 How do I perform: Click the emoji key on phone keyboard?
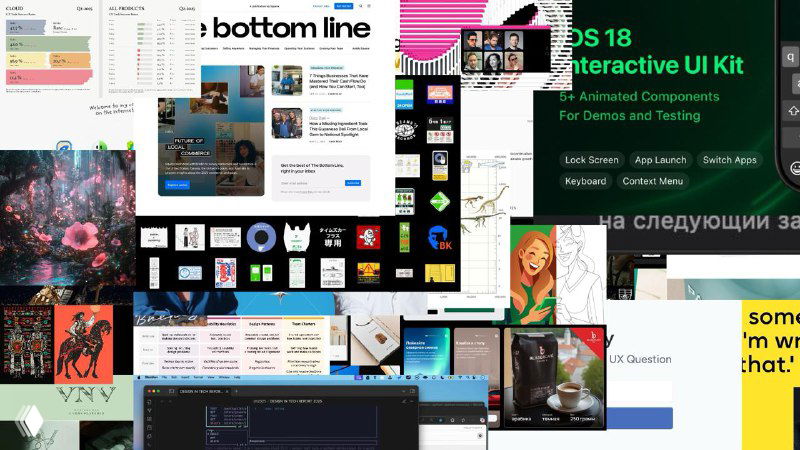pos(795,167)
